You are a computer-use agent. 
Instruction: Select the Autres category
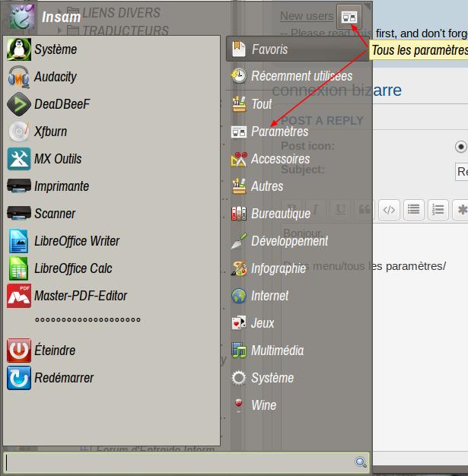point(298,186)
